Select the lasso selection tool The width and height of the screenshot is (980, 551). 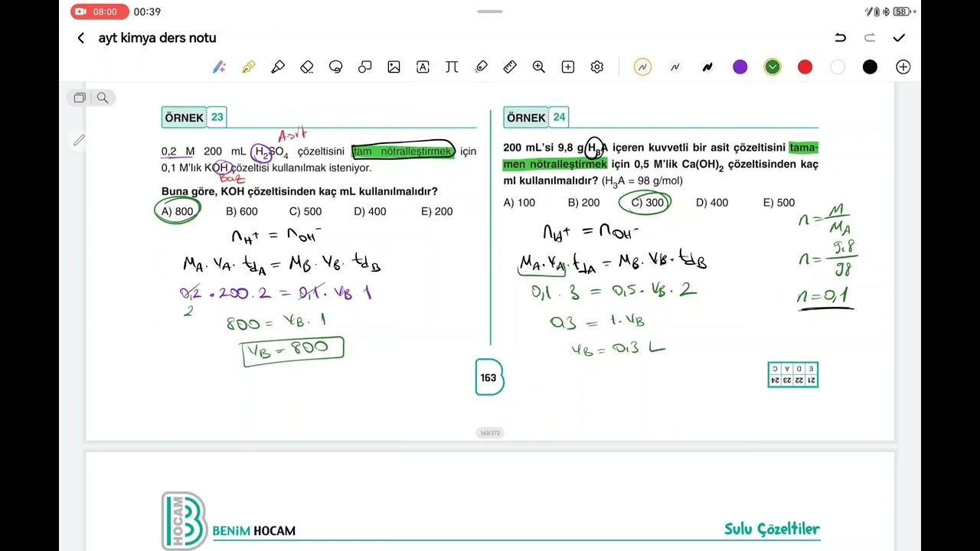click(335, 67)
